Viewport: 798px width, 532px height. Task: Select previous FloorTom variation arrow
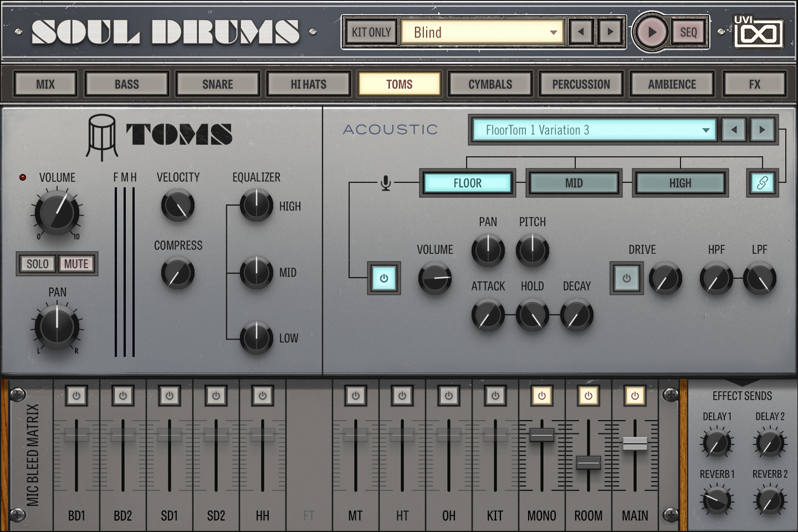coord(734,130)
